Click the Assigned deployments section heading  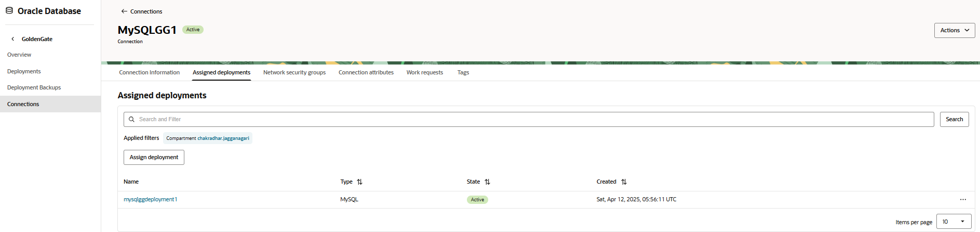click(162, 95)
